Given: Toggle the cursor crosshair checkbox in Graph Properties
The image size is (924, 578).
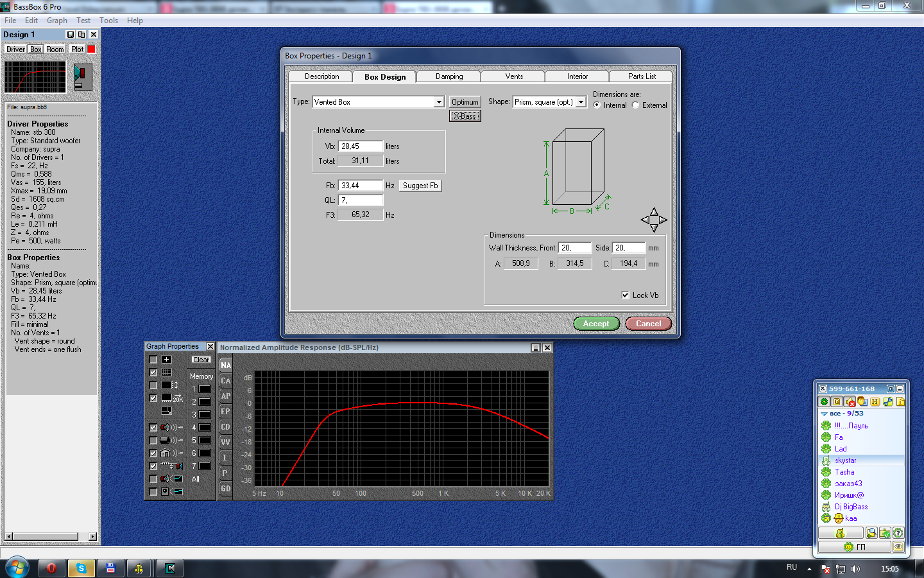Looking at the screenshot, I should [x=153, y=360].
